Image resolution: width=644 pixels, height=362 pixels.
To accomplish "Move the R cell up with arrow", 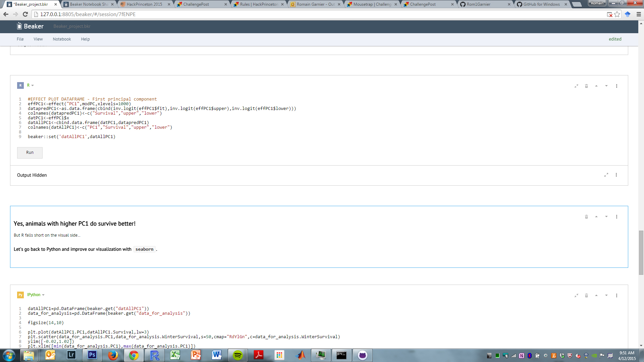I will coord(596,86).
